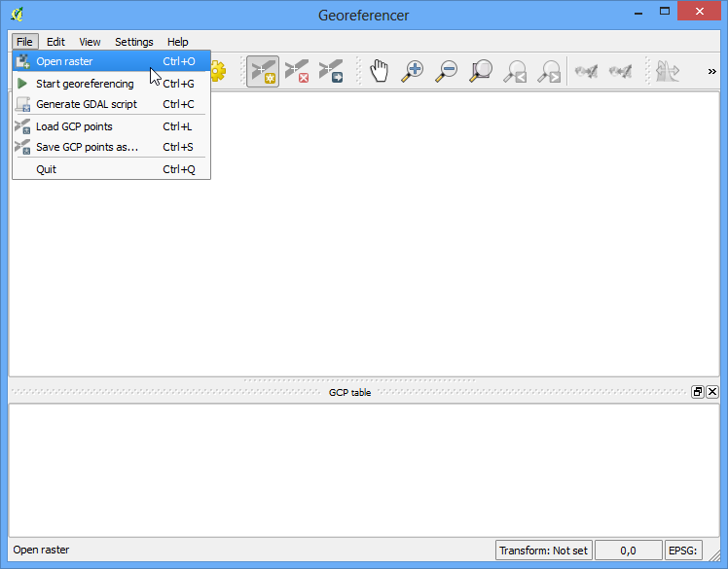728x569 pixels.
Task: Click the yellow gear Transformation settings icon
Action: (218, 71)
